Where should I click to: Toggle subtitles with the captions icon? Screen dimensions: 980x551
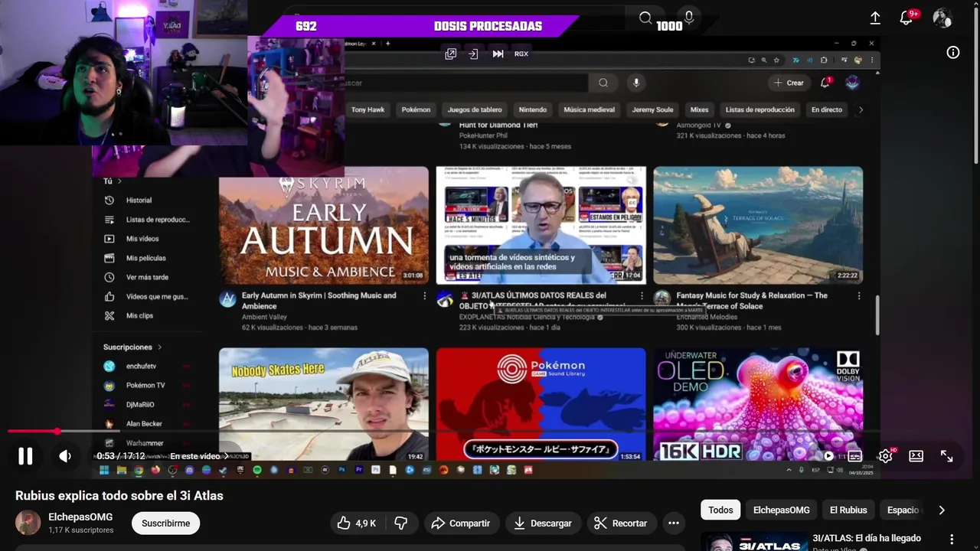pos(855,456)
